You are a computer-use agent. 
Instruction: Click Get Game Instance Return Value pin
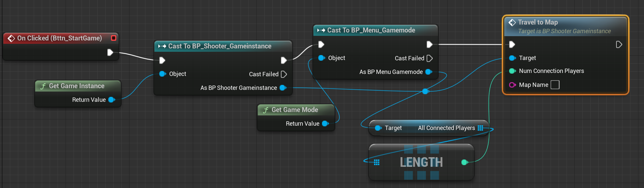(x=111, y=100)
